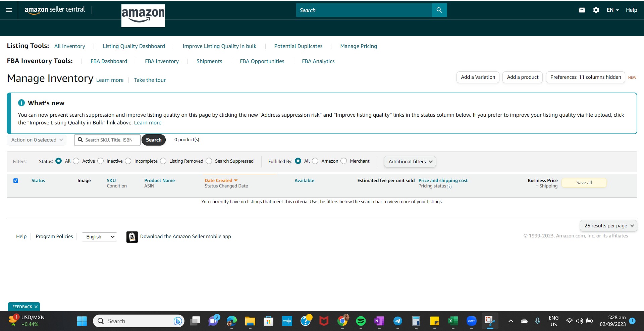Click the Search SKU, Title, ISBN field

coord(107,140)
